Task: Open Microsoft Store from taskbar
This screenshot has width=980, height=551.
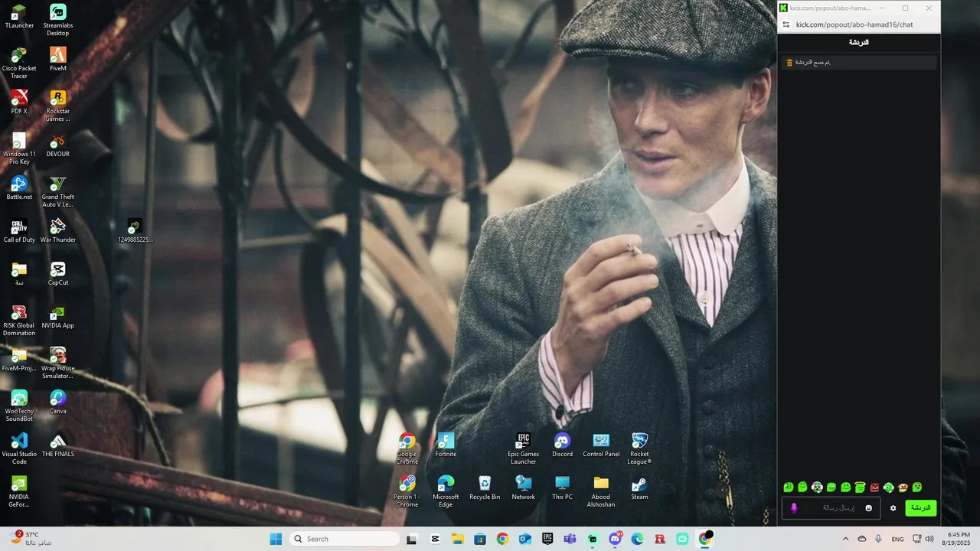Action: click(480, 539)
